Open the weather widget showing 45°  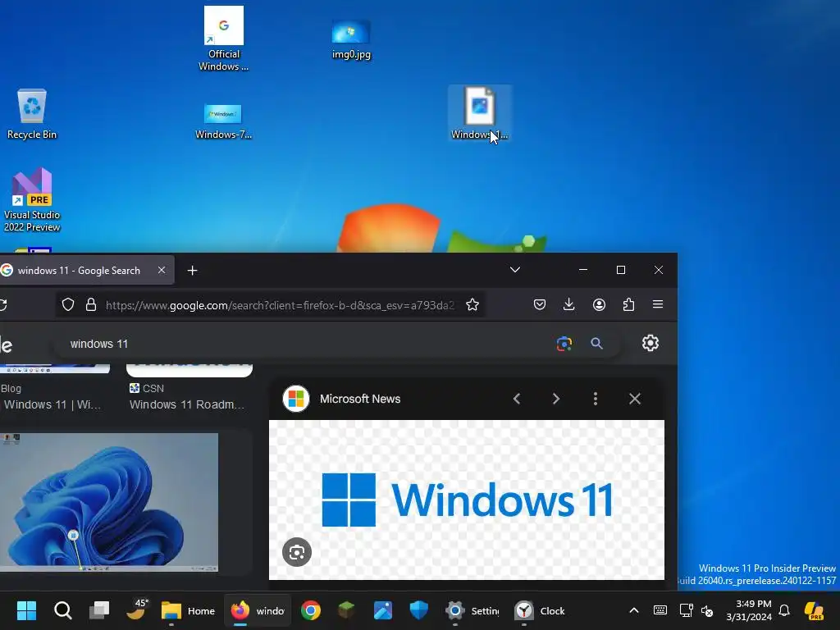pos(136,609)
